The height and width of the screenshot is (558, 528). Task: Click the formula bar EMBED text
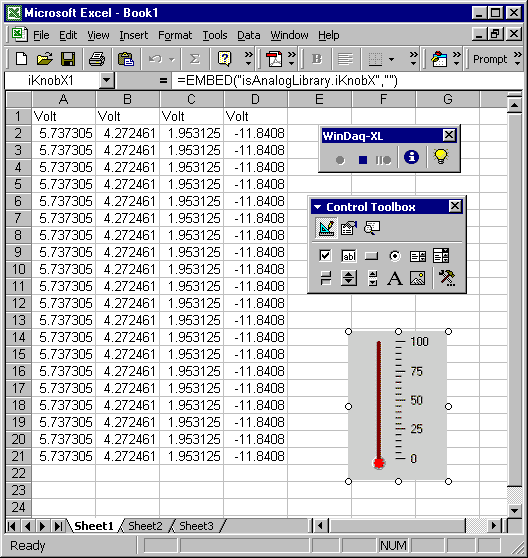[x=287, y=81]
